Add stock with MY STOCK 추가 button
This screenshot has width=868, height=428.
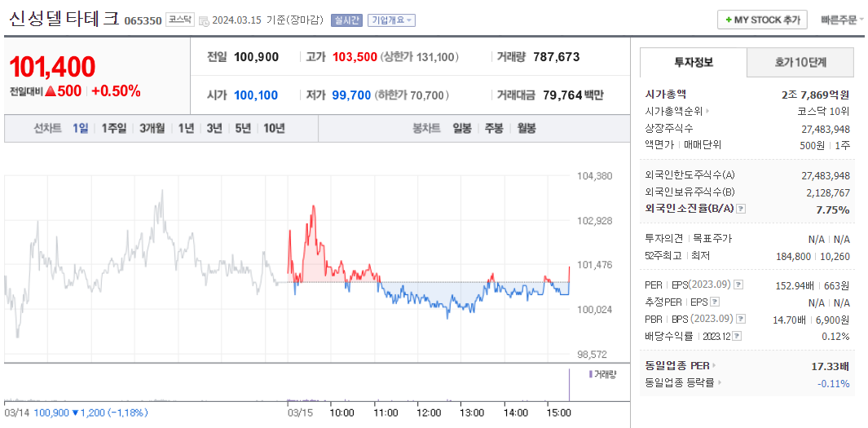click(762, 20)
